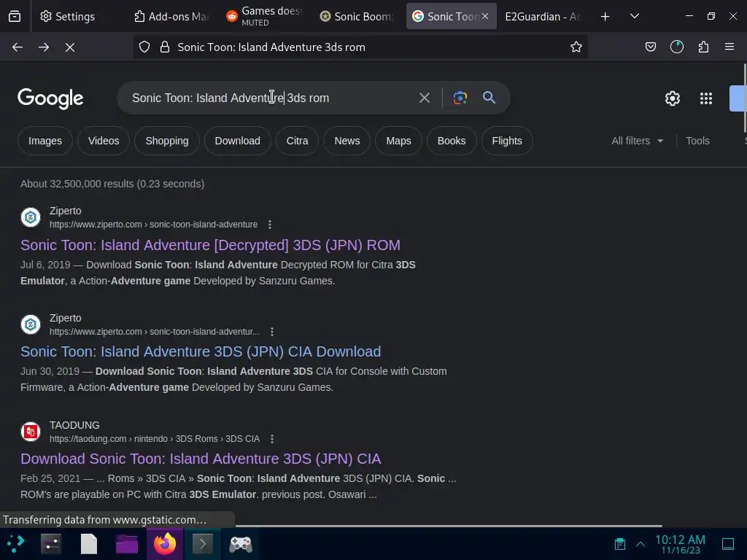Click TAODUNG site favicon
747x560 pixels.
(x=31, y=432)
